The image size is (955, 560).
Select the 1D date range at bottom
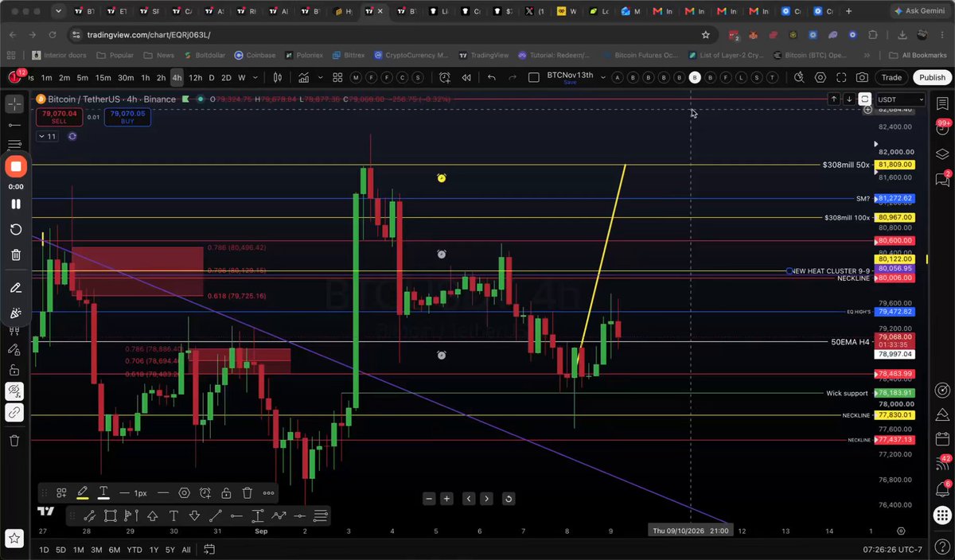(44, 550)
